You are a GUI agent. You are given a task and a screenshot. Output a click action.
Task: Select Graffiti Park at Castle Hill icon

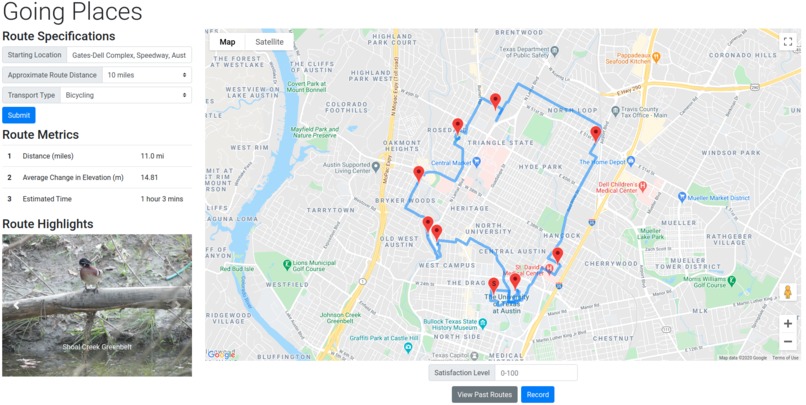click(408, 348)
